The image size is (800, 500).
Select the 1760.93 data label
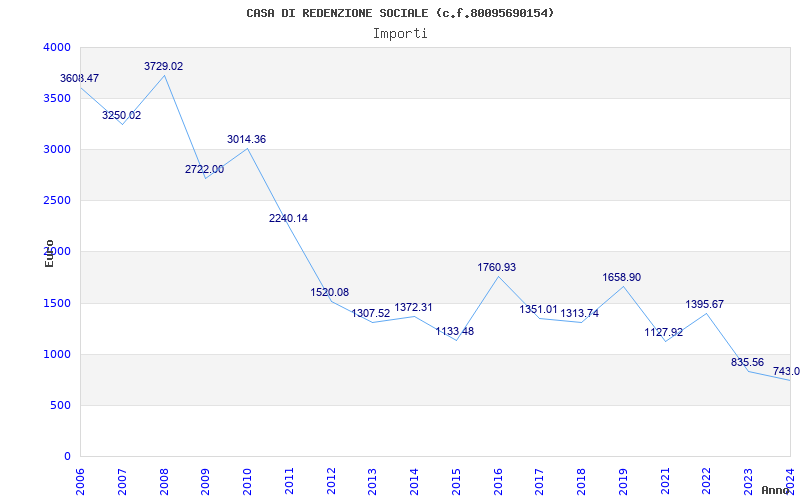(x=496, y=267)
